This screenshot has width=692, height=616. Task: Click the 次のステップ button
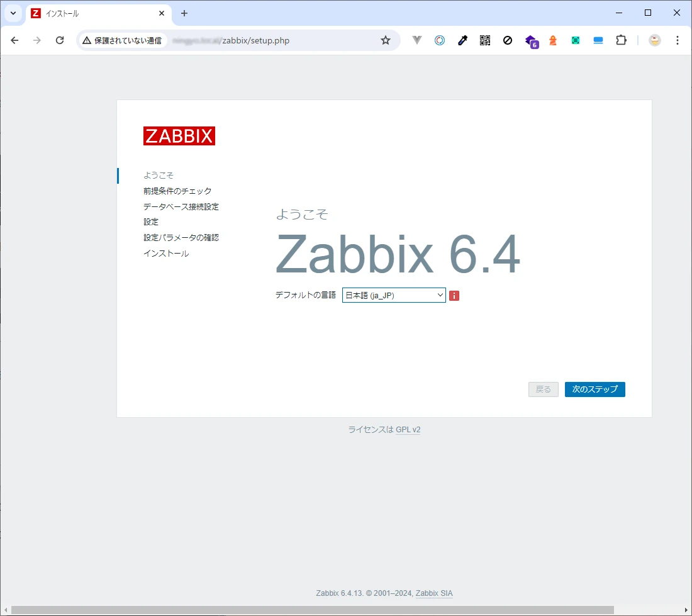click(594, 389)
